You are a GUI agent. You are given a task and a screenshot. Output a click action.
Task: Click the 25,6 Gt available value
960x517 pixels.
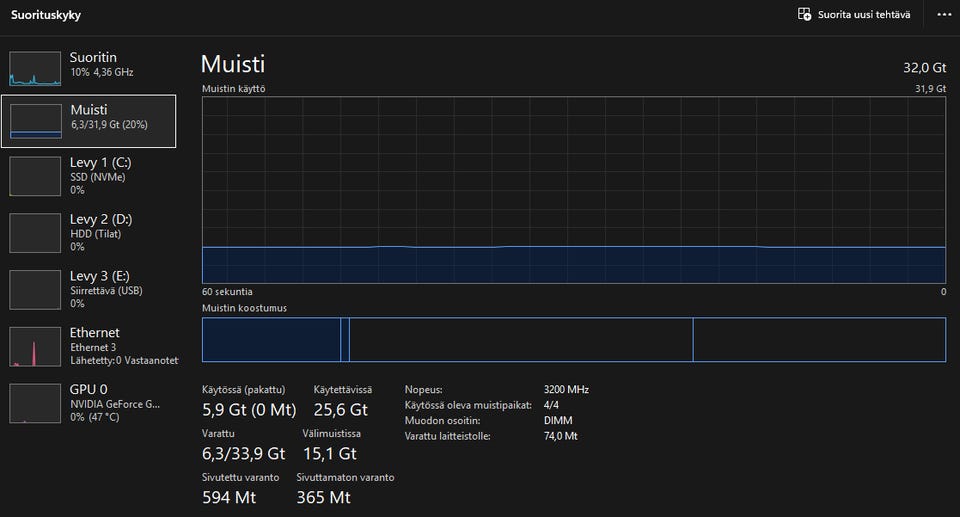tap(340, 410)
